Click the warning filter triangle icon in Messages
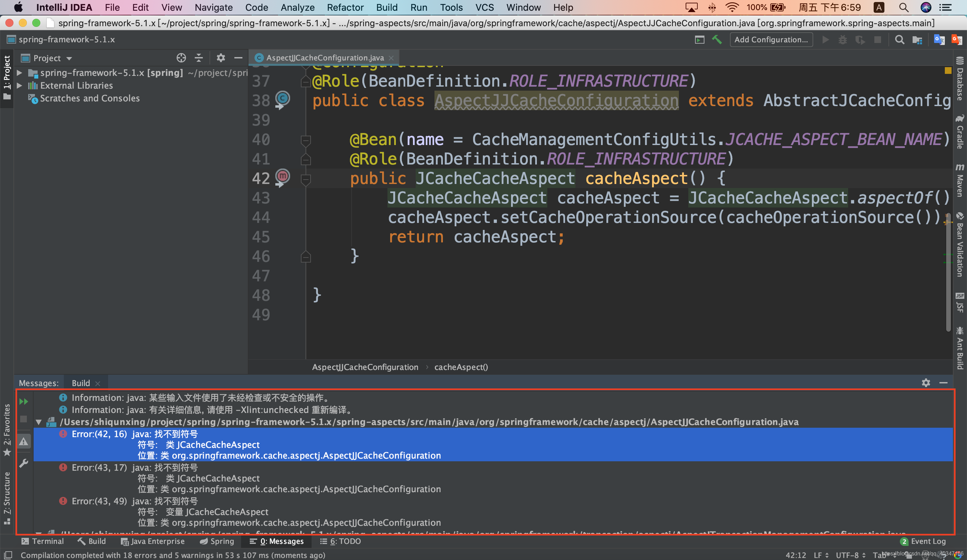The width and height of the screenshot is (967, 560). coord(24,441)
